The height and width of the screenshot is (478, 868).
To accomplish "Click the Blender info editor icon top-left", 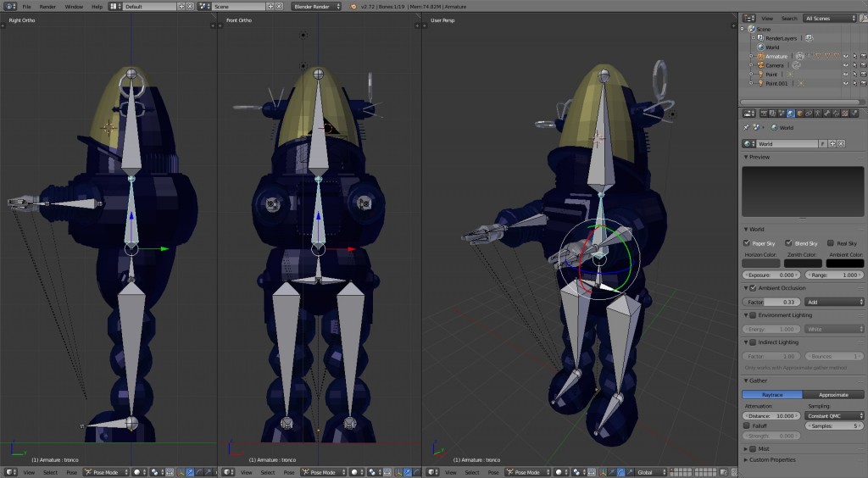I will [x=8, y=6].
